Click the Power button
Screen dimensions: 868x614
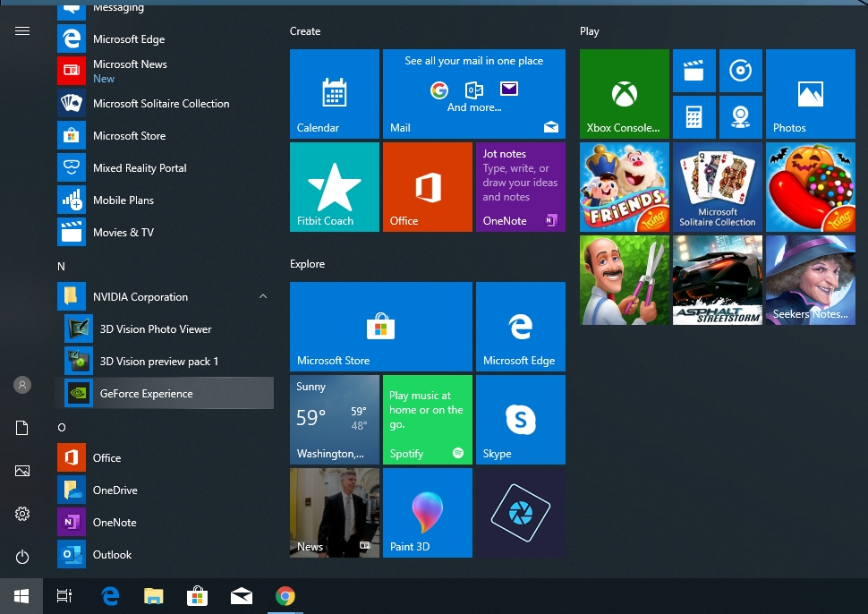click(22, 557)
